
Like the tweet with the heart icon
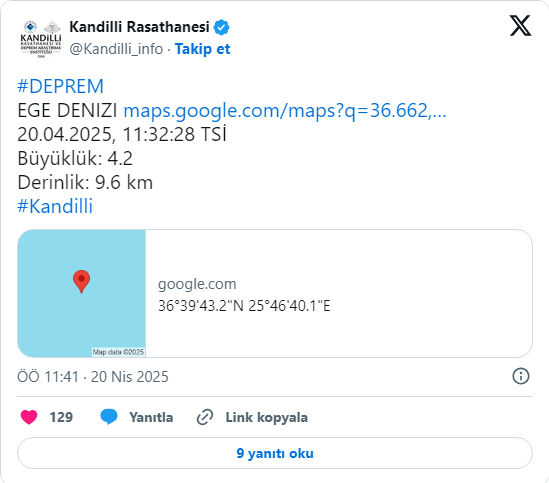[x=29, y=417]
